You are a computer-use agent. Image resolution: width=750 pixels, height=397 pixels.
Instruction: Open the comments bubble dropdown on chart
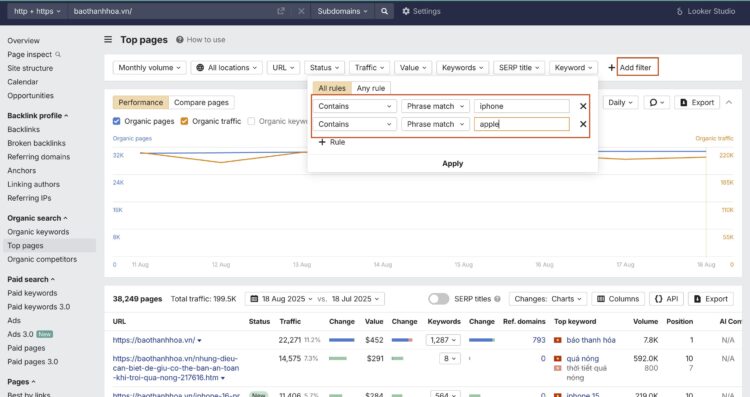point(657,102)
